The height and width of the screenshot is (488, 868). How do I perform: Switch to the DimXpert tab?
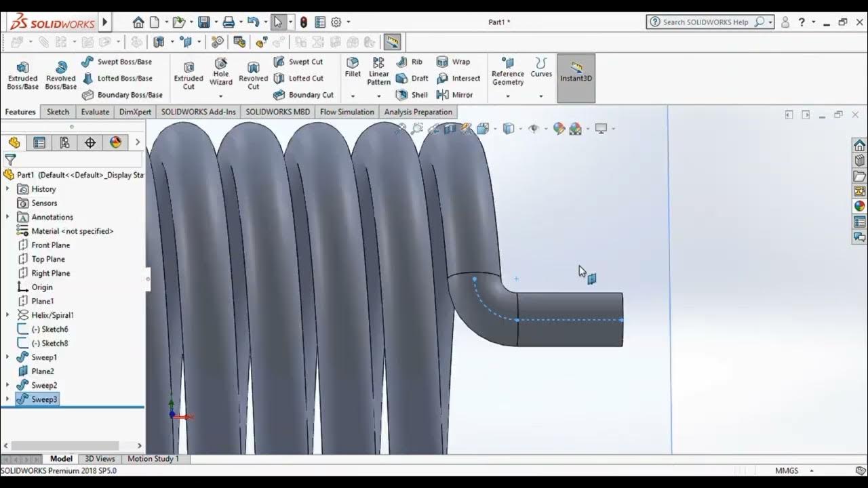point(135,112)
